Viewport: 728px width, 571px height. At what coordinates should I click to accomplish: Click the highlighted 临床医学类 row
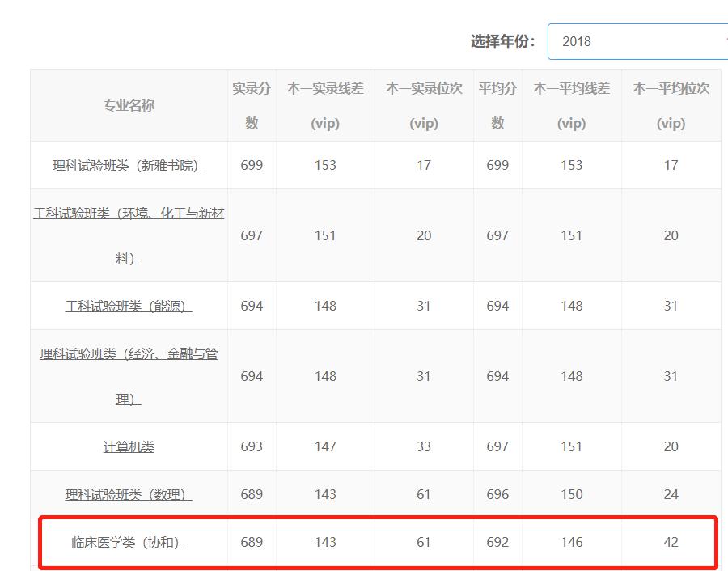(x=364, y=540)
